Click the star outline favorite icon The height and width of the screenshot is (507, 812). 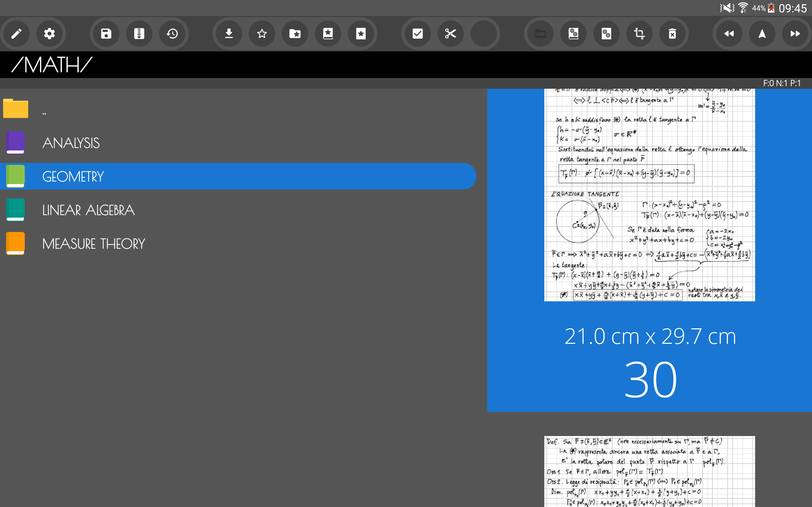(x=262, y=34)
